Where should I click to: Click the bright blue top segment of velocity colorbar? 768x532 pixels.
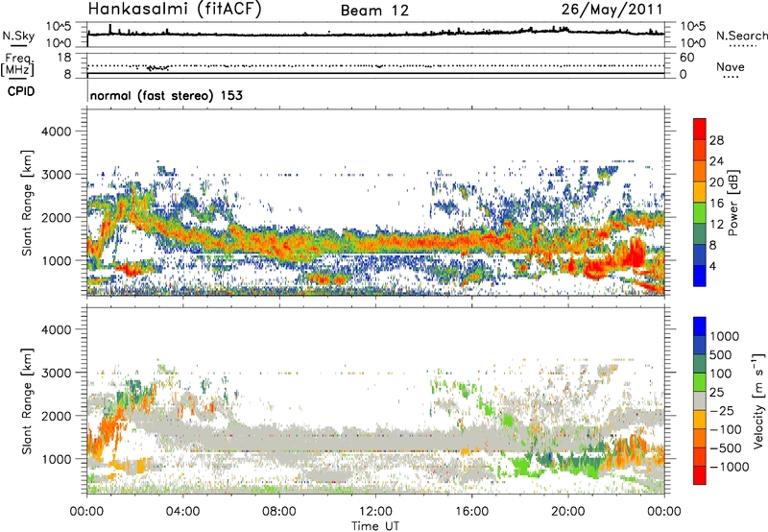coord(700,326)
